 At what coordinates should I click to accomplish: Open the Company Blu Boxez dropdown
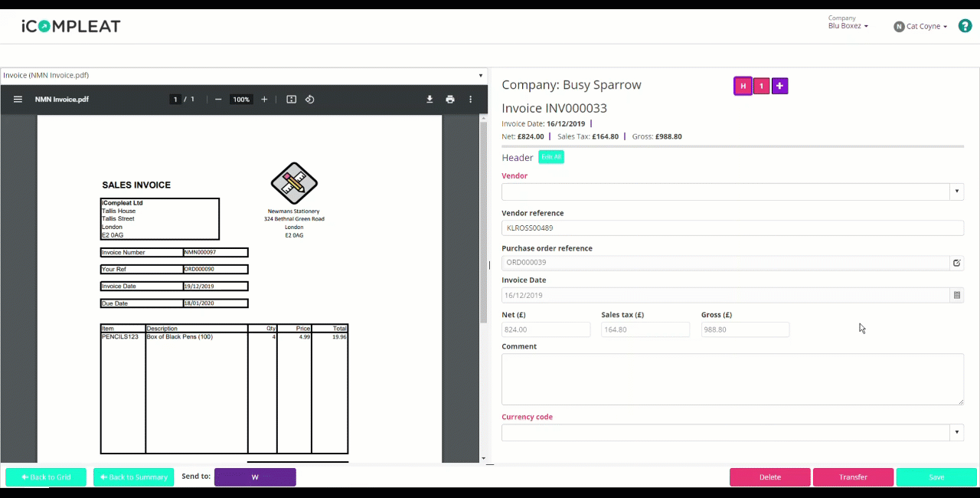(x=848, y=26)
